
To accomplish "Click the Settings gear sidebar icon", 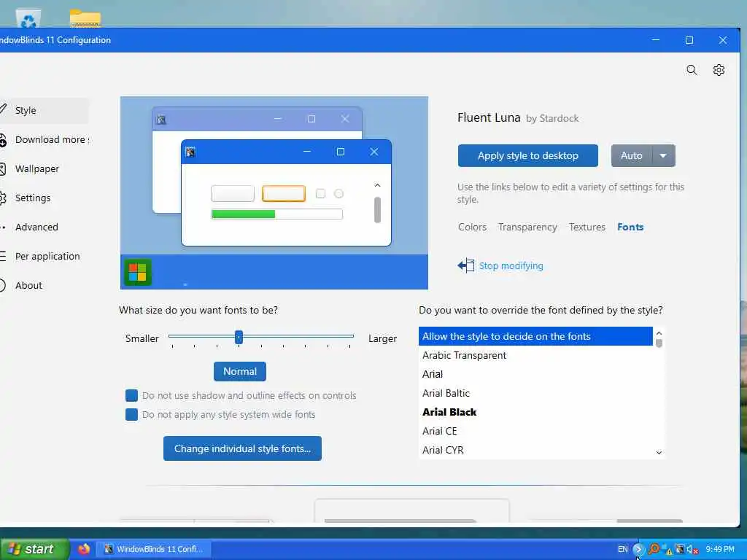I will pos(3,198).
